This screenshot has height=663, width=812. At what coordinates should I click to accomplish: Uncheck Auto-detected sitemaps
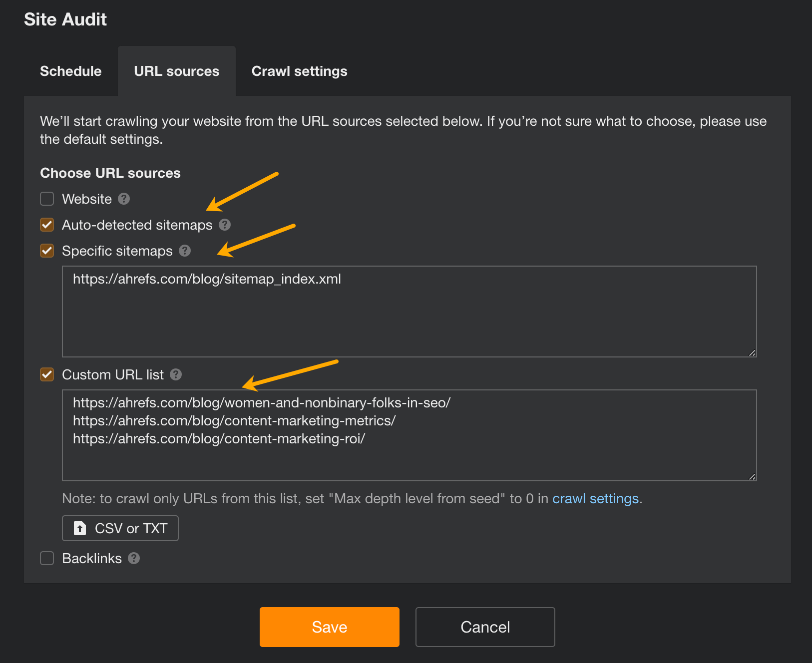coord(46,225)
